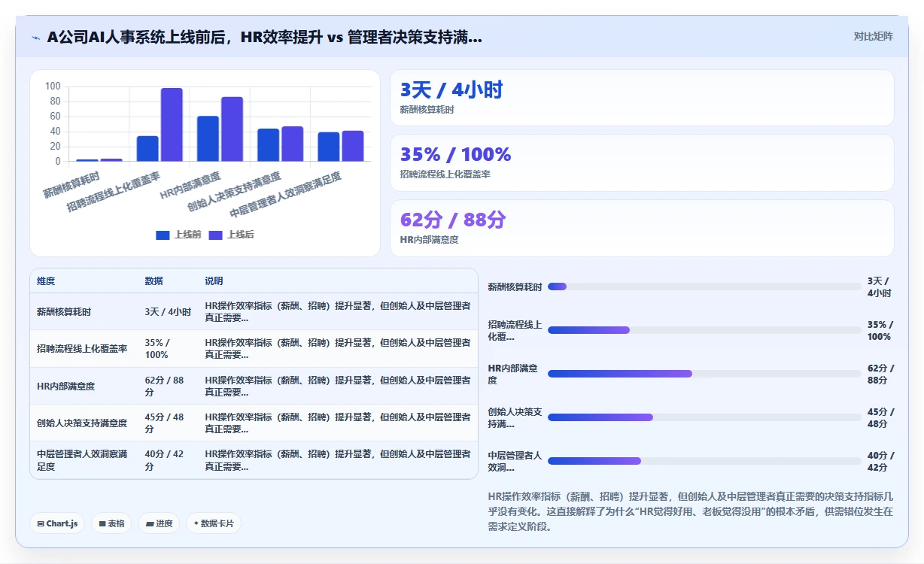The image size is (924, 564).
Task: Click the 上线后 bar for 中层管理者人效洞察满足度
Action: point(353,146)
